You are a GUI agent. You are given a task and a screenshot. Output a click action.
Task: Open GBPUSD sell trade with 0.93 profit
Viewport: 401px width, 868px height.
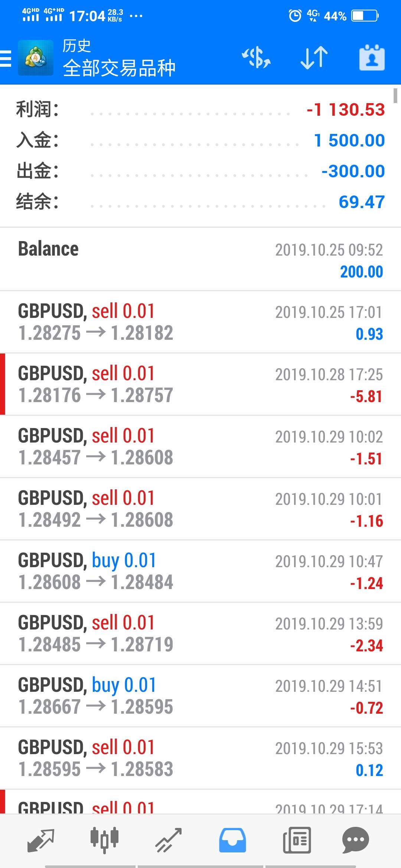(200, 322)
